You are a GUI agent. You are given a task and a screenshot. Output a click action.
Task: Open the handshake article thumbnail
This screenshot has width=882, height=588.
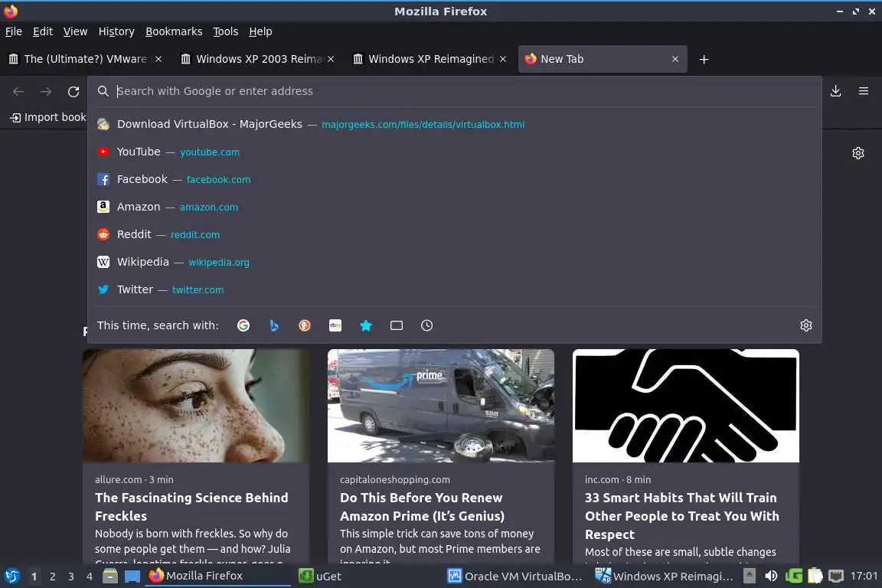686,406
